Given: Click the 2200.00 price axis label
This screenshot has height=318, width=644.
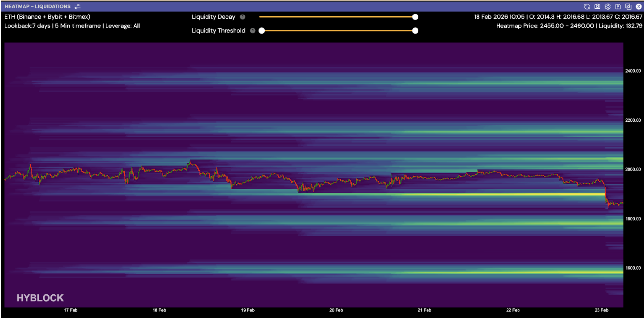Looking at the screenshot, I should tap(633, 120).
